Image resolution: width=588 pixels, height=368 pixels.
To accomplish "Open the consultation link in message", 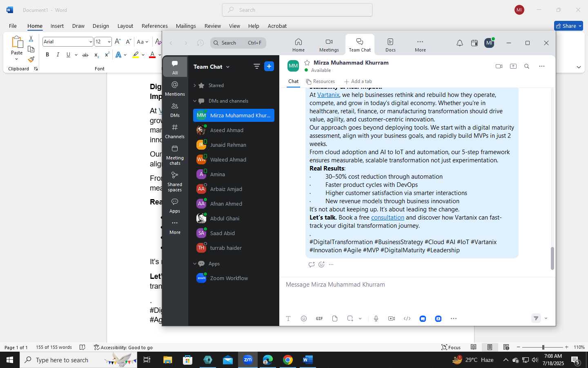I will (388, 218).
